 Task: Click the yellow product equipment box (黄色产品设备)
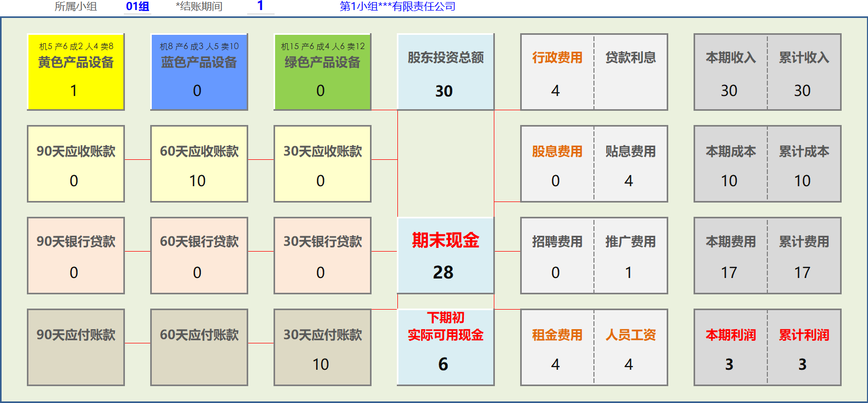[75, 72]
